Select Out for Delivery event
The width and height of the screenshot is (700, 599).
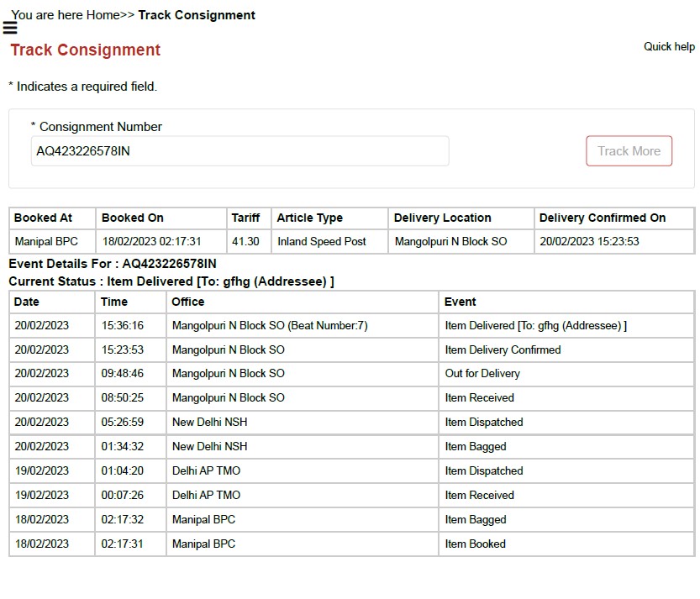tap(482, 374)
